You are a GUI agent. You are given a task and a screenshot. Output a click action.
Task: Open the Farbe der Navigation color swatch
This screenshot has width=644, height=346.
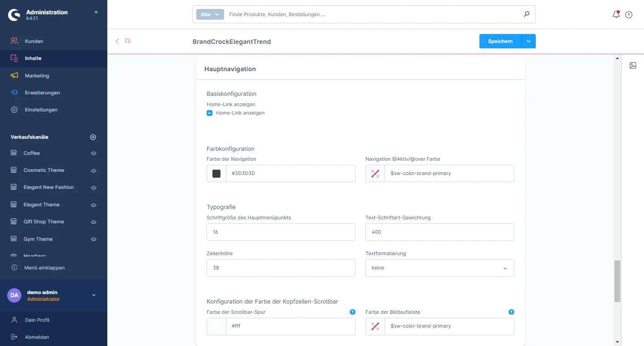(x=216, y=174)
